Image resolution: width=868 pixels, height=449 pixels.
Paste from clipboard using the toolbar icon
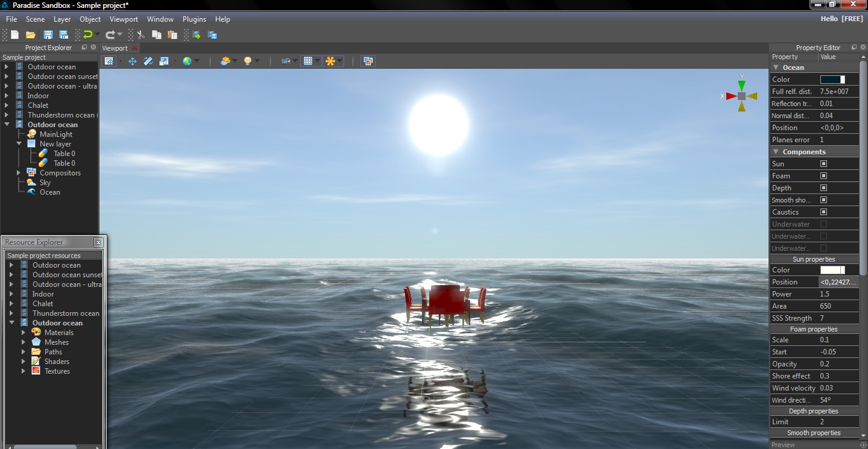pos(172,35)
